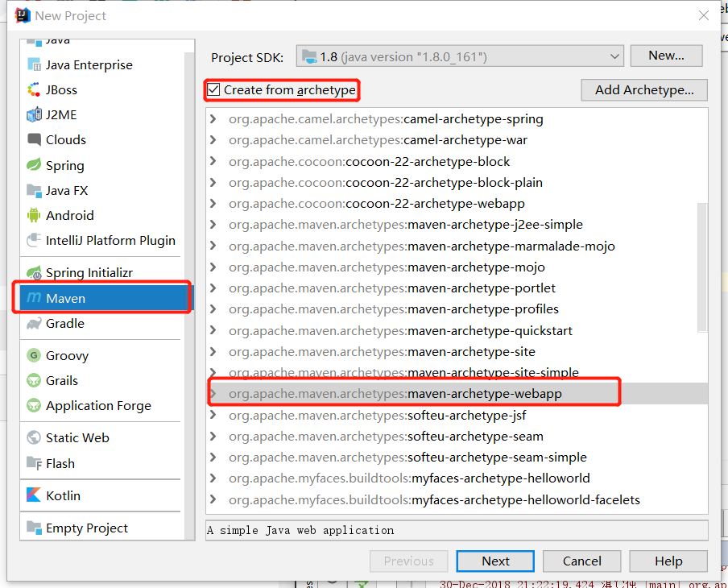Image resolution: width=728 pixels, height=588 pixels.
Task: Expand cocoon-22-archetype-webapp entry
Action: 213,204
